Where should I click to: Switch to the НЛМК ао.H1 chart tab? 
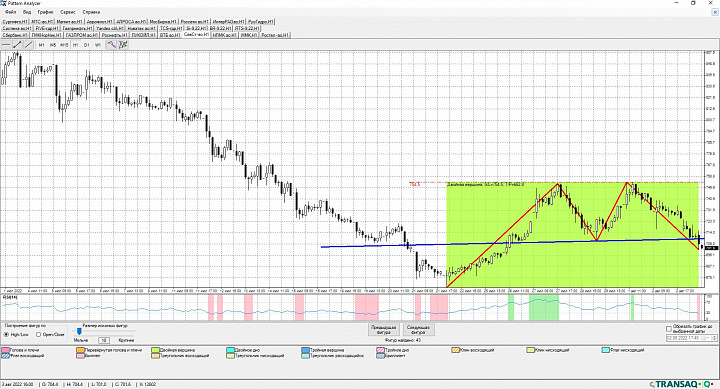pyautogui.click(x=225, y=35)
